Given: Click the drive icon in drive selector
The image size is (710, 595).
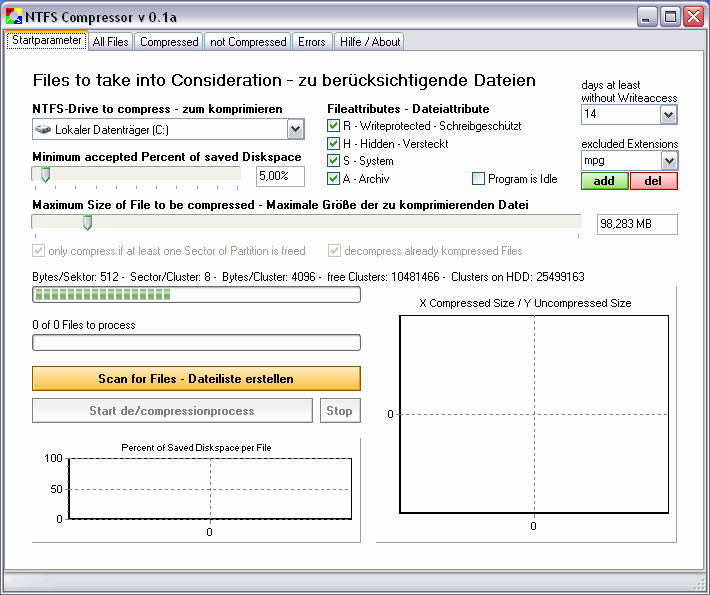Looking at the screenshot, I should pyautogui.click(x=43, y=129).
